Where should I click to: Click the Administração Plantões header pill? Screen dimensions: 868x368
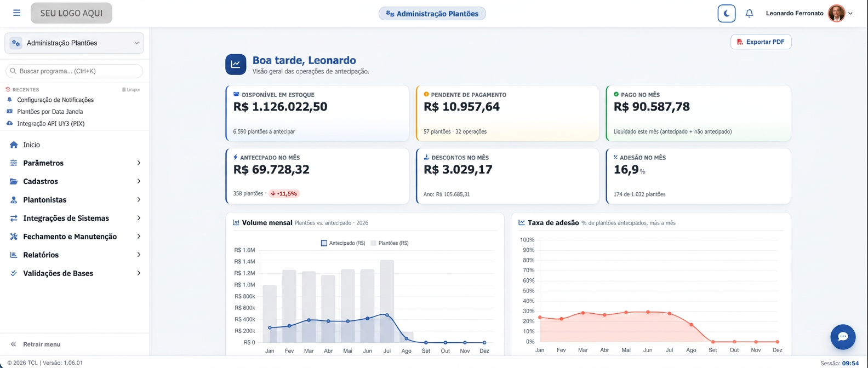click(x=432, y=14)
